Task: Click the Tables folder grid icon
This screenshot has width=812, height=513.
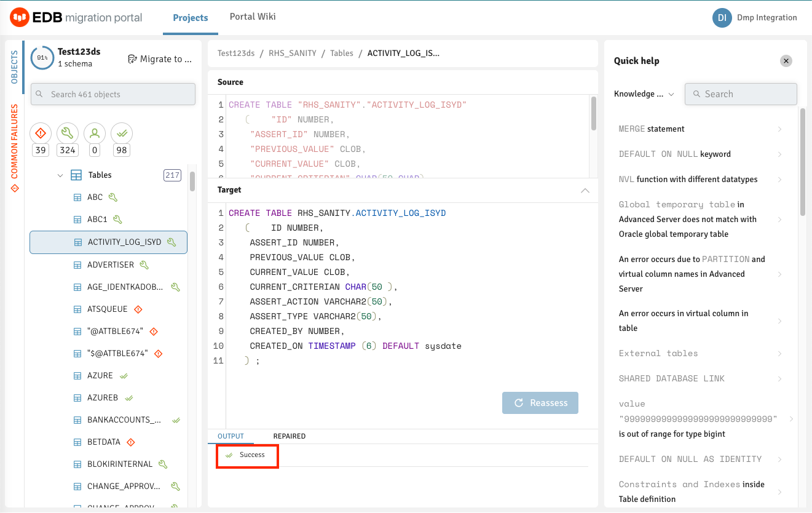Action: (76, 175)
